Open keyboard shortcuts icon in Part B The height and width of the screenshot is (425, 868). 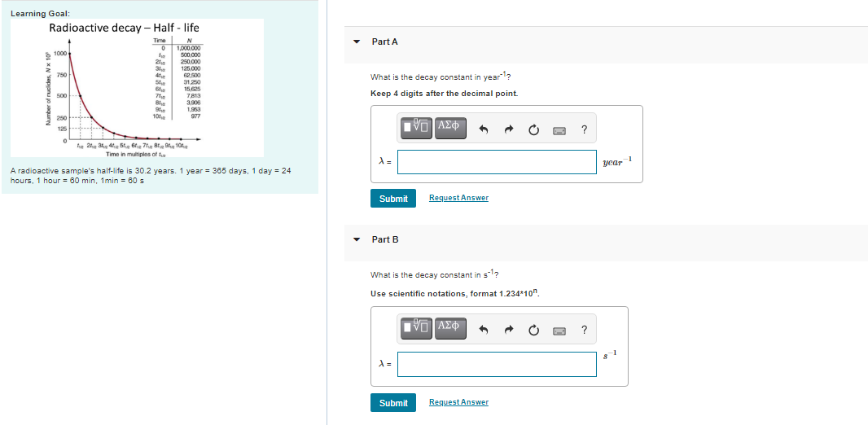559,331
